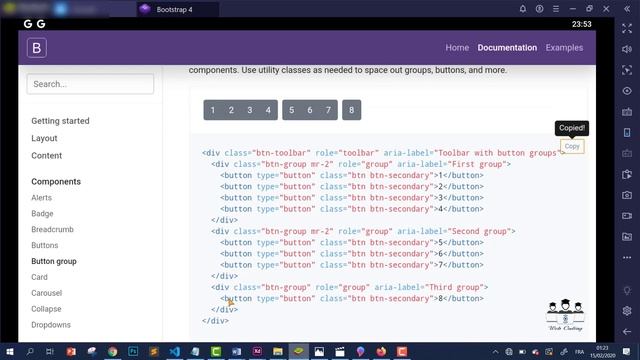The height and width of the screenshot is (360, 640).
Task: Select Button group in sidebar
Action: pyautogui.click(x=54, y=261)
